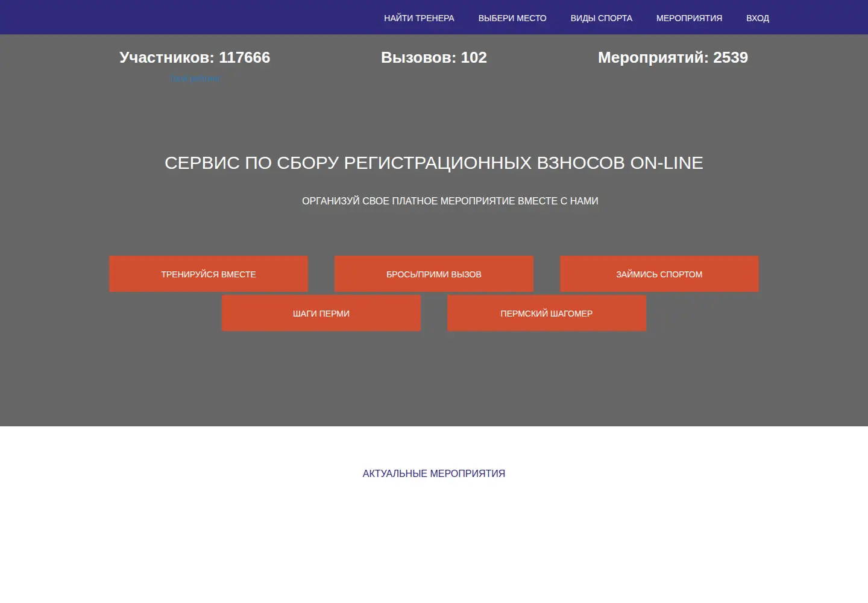This screenshot has height=603, width=868.
Task: Click the СЕРВИС ПО СБОРУ РЕГИСТРАЦИОННЫХ ВЗНОСОВ heading
Action: tap(434, 163)
